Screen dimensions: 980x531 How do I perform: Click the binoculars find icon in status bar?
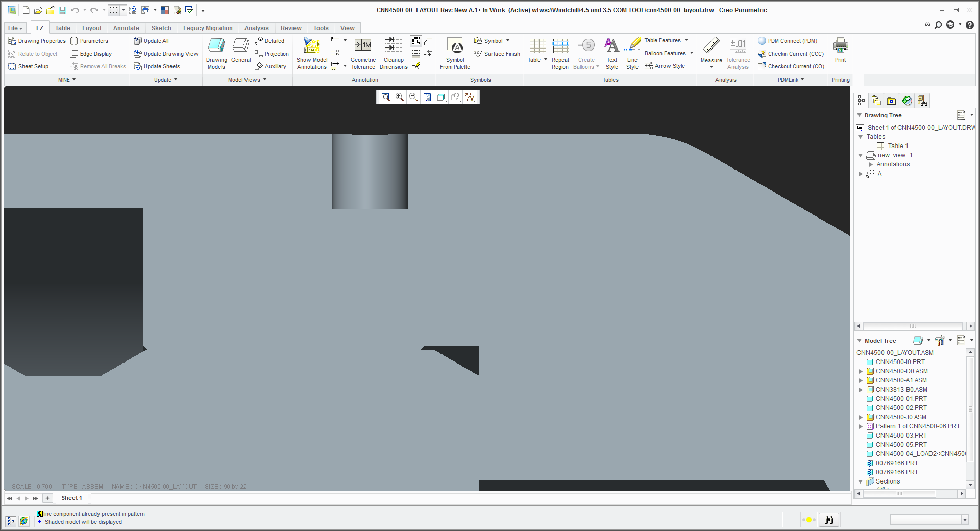tap(829, 520)
